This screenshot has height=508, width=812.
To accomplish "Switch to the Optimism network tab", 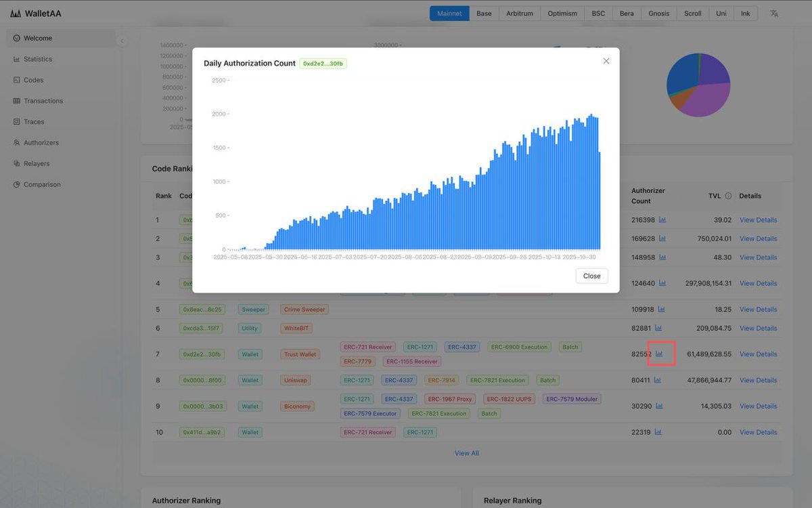I will [x=562, y=14].
